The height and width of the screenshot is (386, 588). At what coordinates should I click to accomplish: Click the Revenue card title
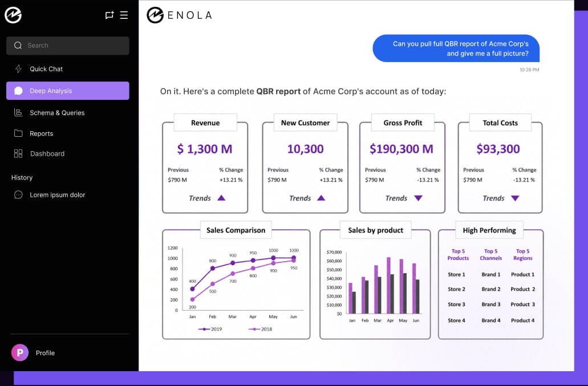coord(205,123)
